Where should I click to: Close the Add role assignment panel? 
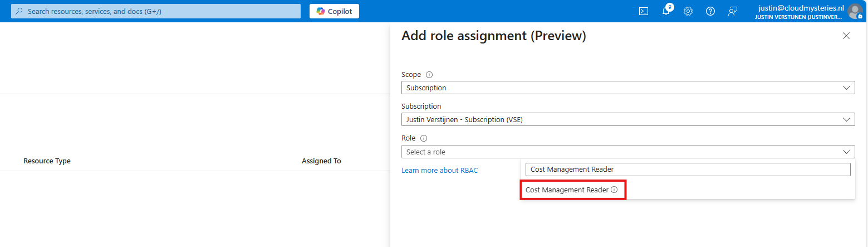click(x=846, y=36)
